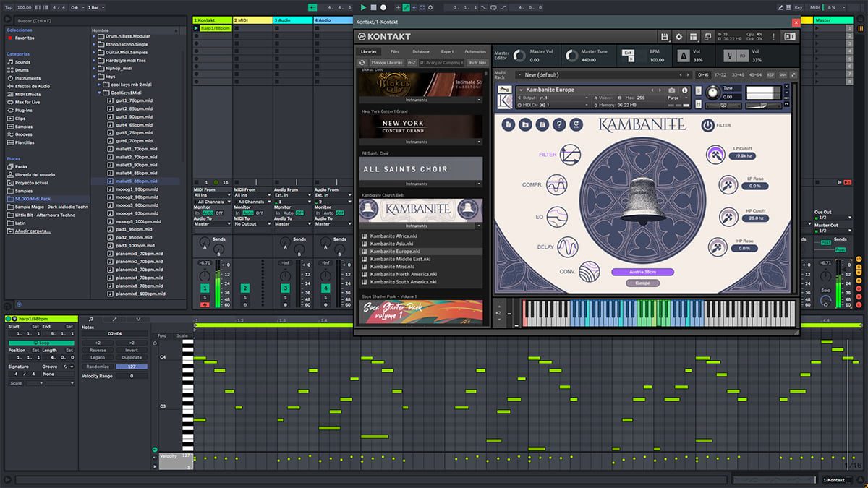Toggle the clip Loop button
This screenshot has width=868, height=488.
click(x=41, y=342)
